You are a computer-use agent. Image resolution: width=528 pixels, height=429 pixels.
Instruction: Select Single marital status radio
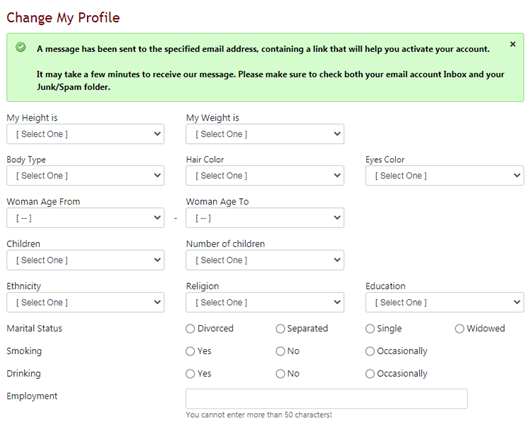370,329
